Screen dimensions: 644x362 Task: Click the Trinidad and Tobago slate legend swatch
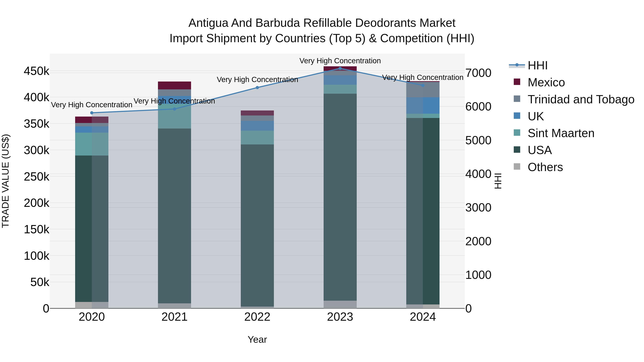(517, 99)
